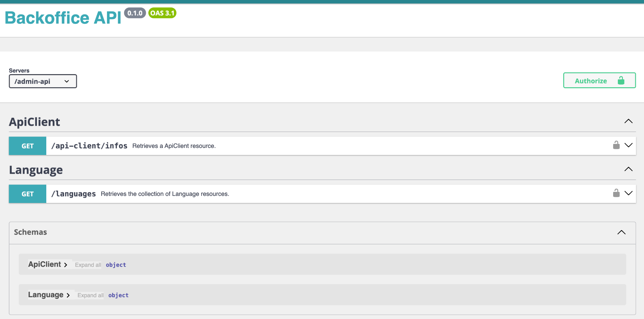Click the 0.1.0 version badge
The height and width of the screenshot is (319, 644).
(x=135, y=13)
